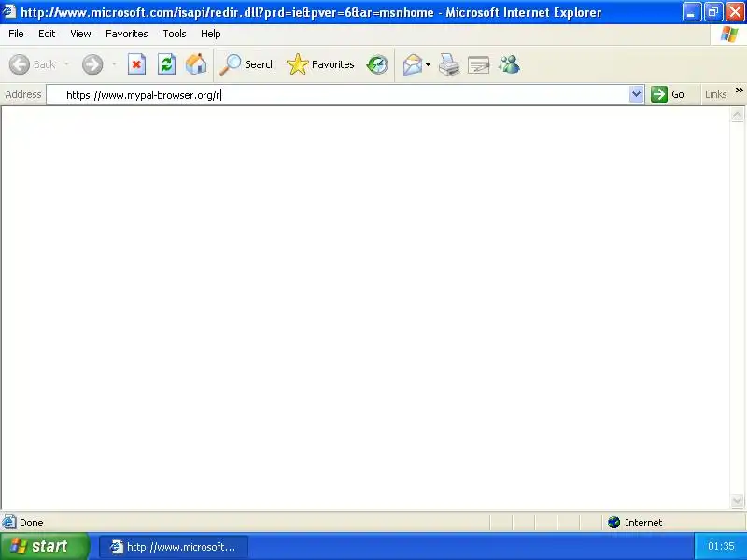Expand the Mail dropdown arrow
This screenshot has width=747, height=560.
(x=428, y=64)
